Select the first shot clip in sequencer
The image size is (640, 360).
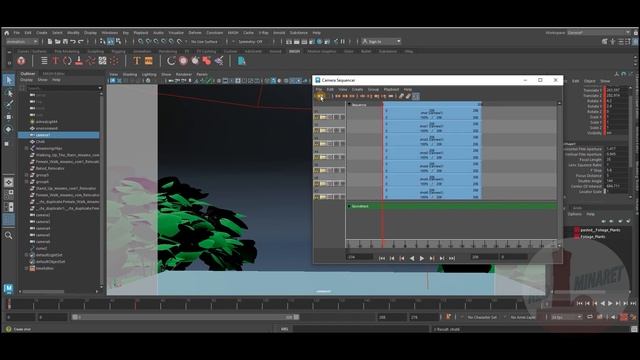tap(432, 115)
